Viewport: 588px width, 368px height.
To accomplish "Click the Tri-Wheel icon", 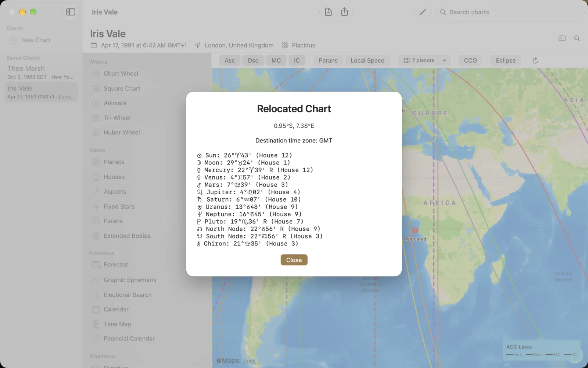I will [96, 118].
